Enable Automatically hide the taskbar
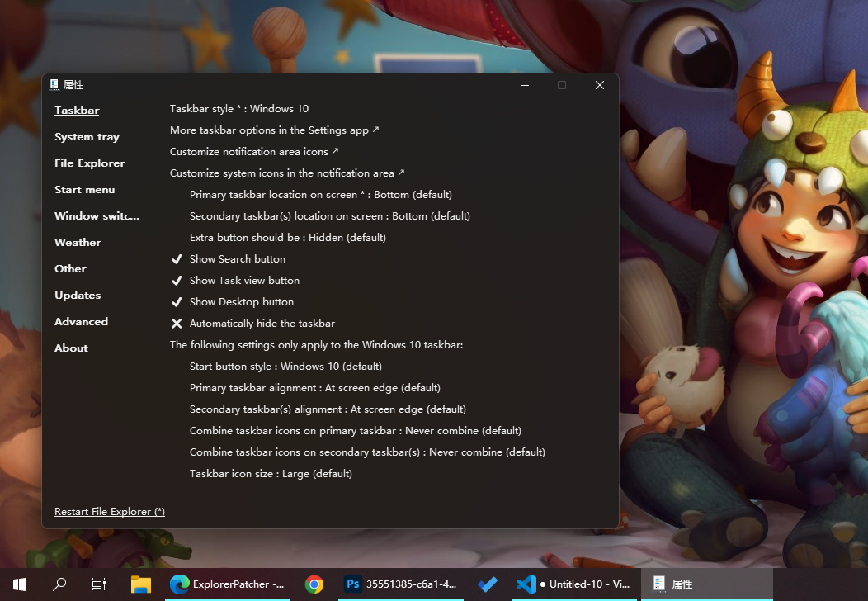868x601 pixels. pyautogui.click(x=262, y=324)
